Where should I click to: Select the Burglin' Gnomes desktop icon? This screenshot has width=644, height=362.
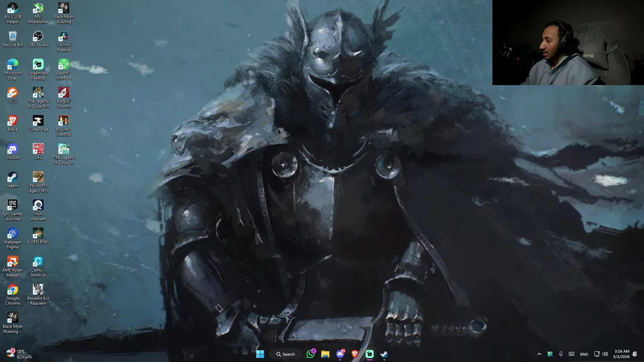point(63,98)
